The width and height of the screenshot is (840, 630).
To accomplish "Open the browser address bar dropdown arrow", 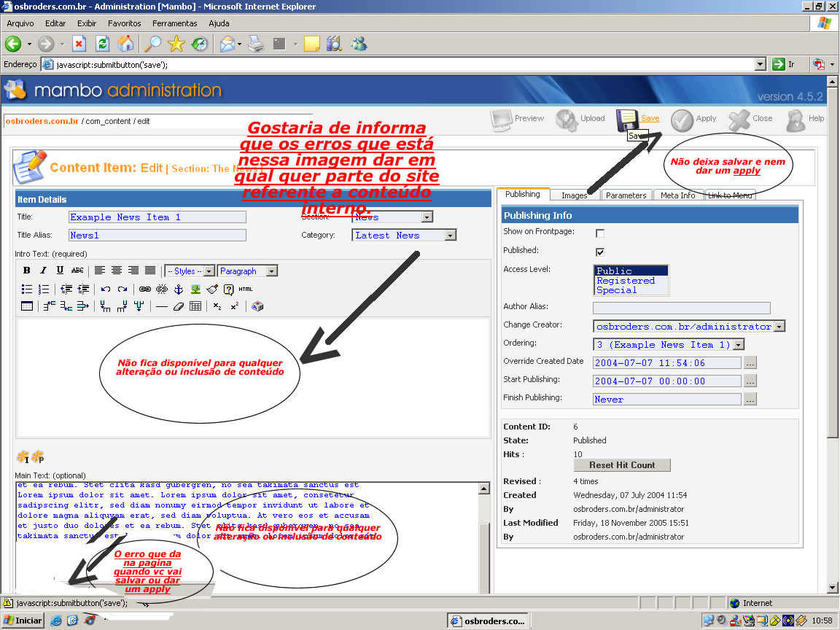I will coord(761,64).
